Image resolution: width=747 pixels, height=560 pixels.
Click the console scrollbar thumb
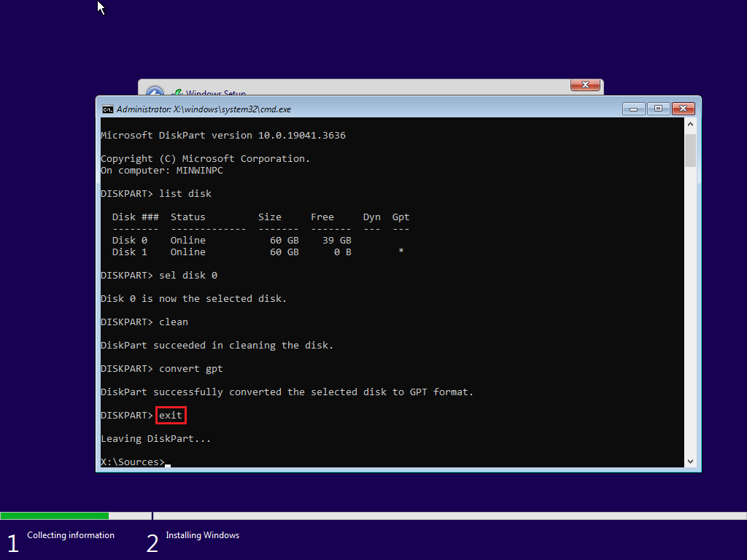click(x=690, y=150)
